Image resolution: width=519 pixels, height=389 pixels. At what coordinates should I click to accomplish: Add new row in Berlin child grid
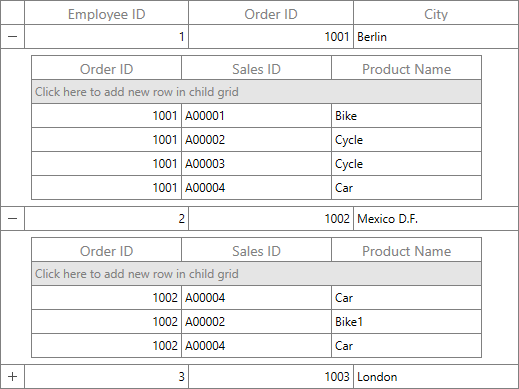pyautogui.click(x=256, y=92)
